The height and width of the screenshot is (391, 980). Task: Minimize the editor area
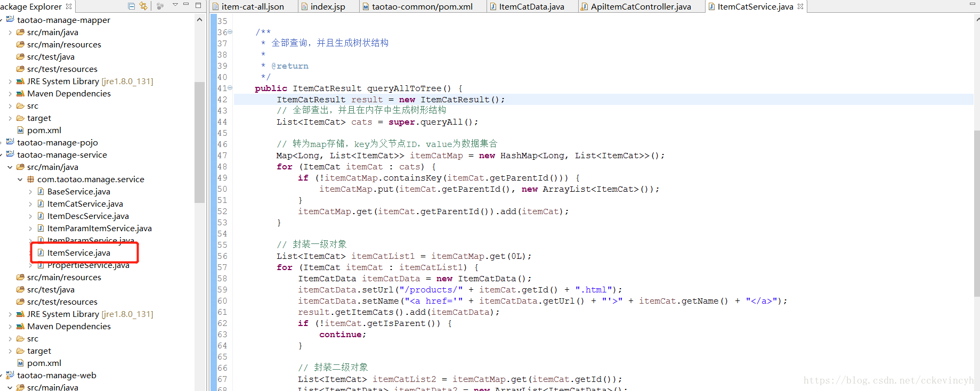973,4
